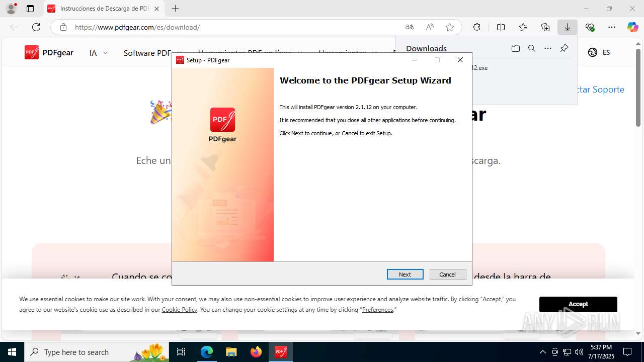This screenshot has height=362, width=644.
Task: Search downloads icon
Action: point(532,48)
